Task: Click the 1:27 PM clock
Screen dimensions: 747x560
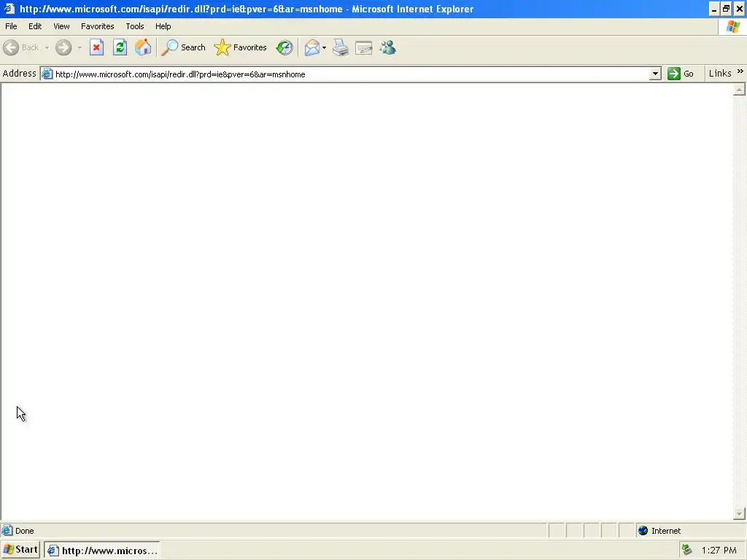Action: [x=719, y=551]
